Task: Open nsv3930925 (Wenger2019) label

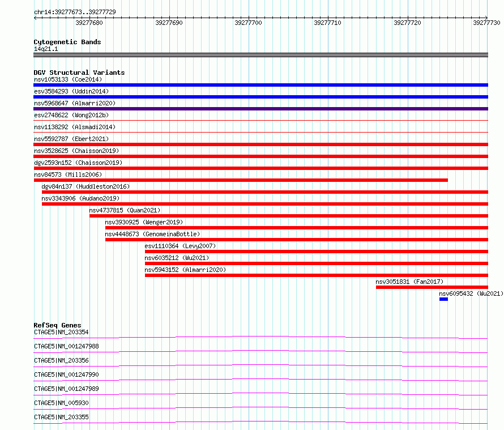Action: coord(144,222)
